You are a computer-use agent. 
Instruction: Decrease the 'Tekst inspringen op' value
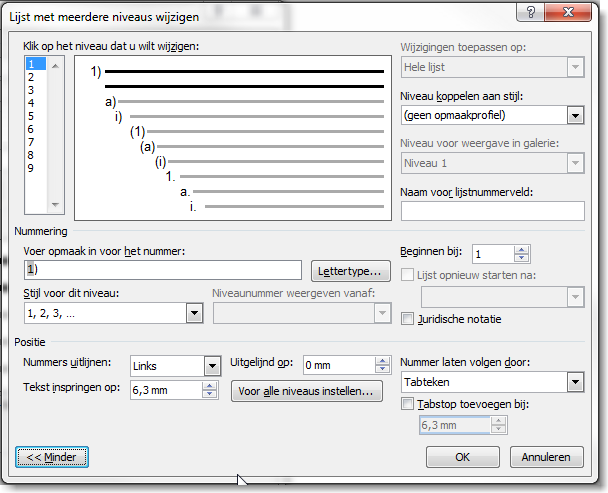[210, 394]
